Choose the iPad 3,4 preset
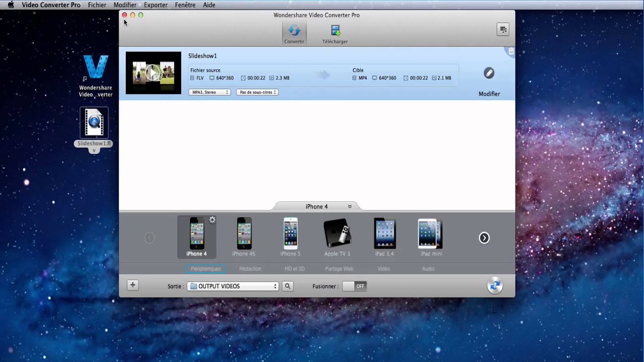The width and height of the screenshot is (644, 362). pyautogui.click(x=384, y=237)
